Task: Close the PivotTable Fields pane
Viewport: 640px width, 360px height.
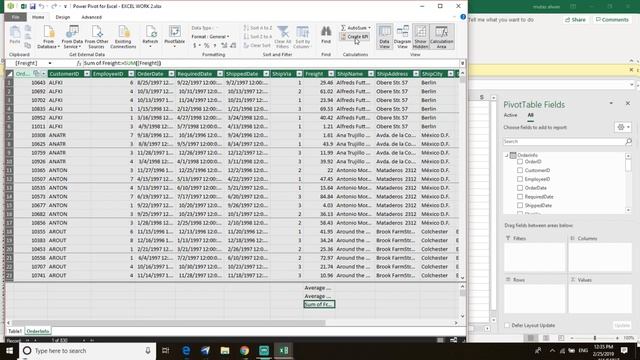Action: [628, 104]
